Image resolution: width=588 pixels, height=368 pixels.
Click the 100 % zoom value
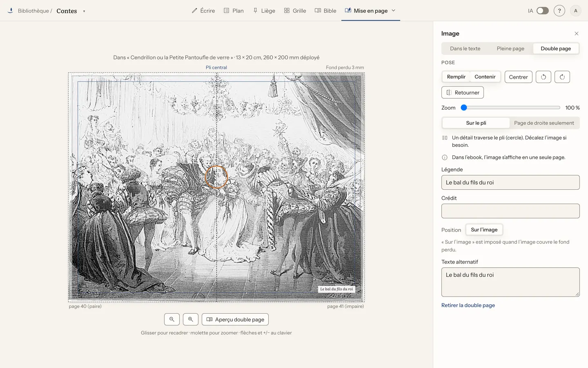click(572, 108)
